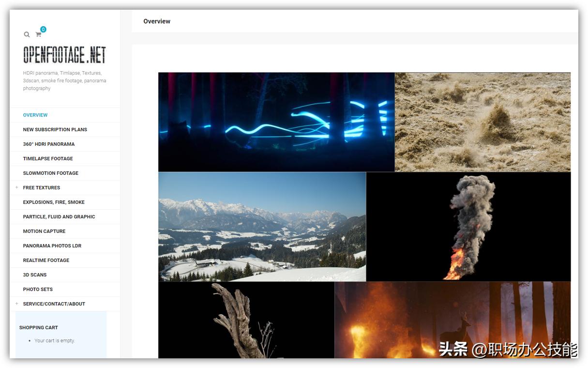
Task: Go to the Overview menu item
Action: (35, 115)
